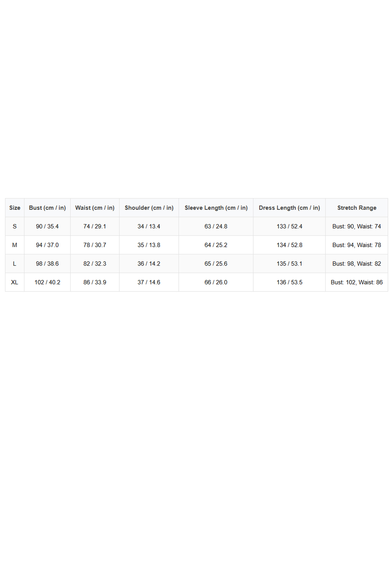
Task: Select the S size row label
Action: 15,227
